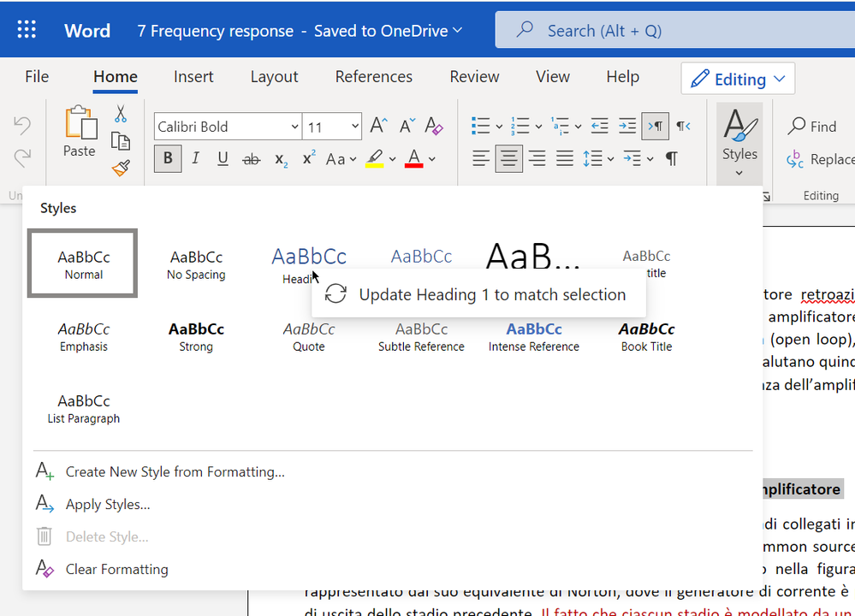This screenshot has width=855, height=616.
Task: Click the ribbon Clear Formatting eraser icon
Action: (434, 126)
